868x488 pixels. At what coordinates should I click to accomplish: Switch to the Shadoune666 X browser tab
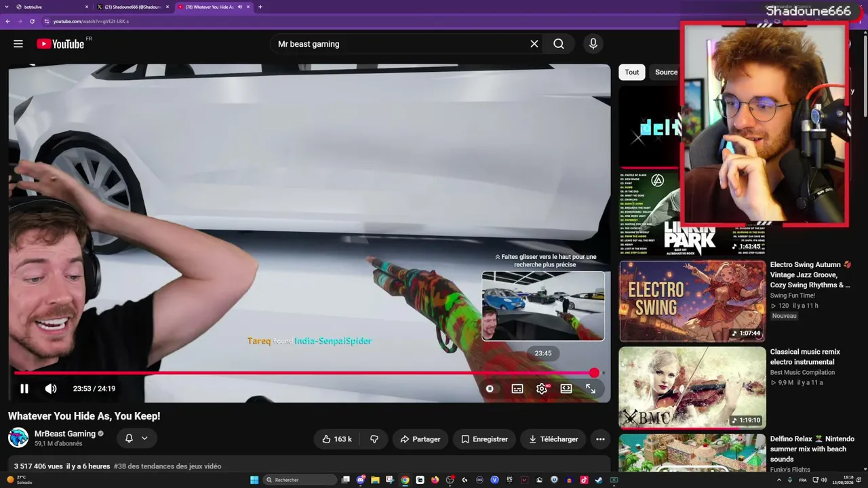[132, 7]
